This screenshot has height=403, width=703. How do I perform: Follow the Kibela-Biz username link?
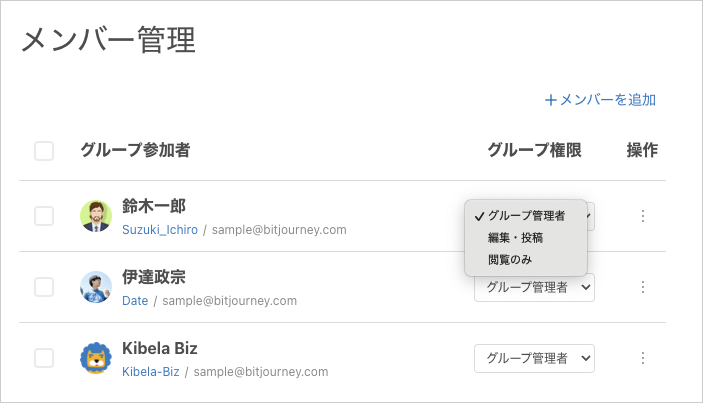(x=151, y=372)
